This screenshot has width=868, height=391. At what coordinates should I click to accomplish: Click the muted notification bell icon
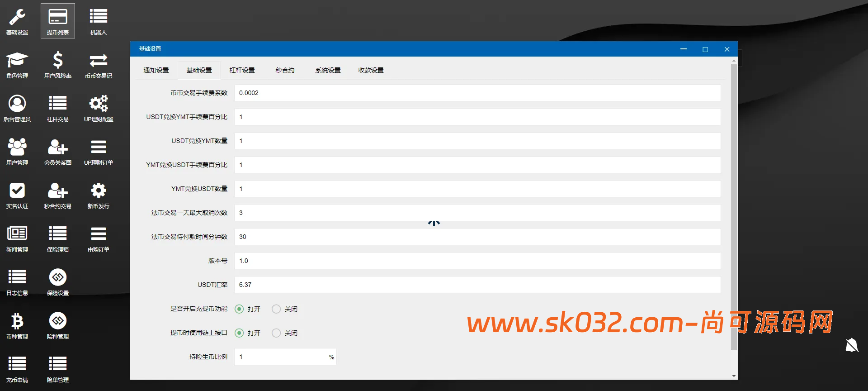coord(852,345)
